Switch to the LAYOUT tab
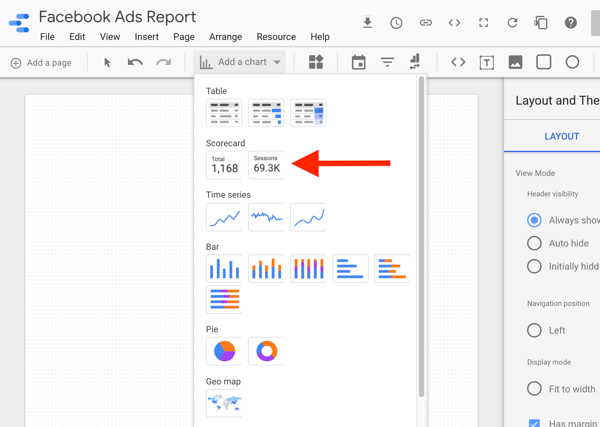This screenshot has height=427, width=600. (x=561, y=136)
